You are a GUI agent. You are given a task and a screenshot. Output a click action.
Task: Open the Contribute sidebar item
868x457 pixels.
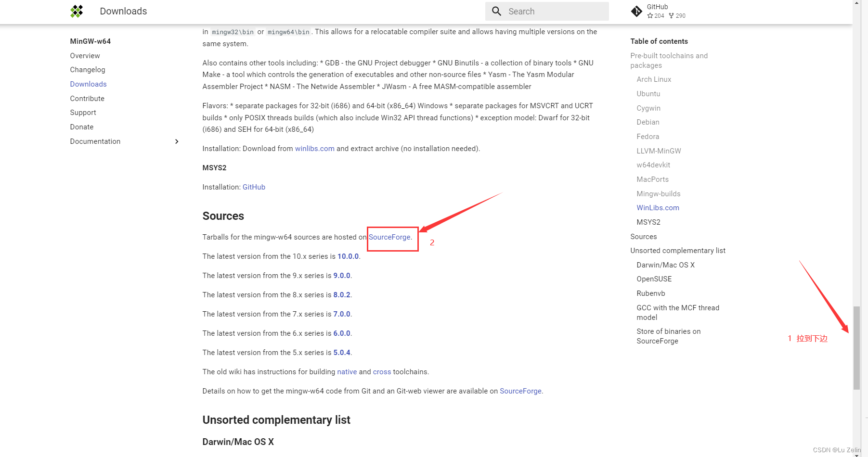87,99
